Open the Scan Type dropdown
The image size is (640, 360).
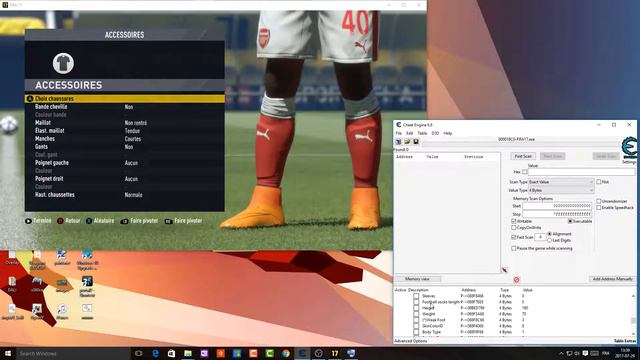[x=561, y=182]
